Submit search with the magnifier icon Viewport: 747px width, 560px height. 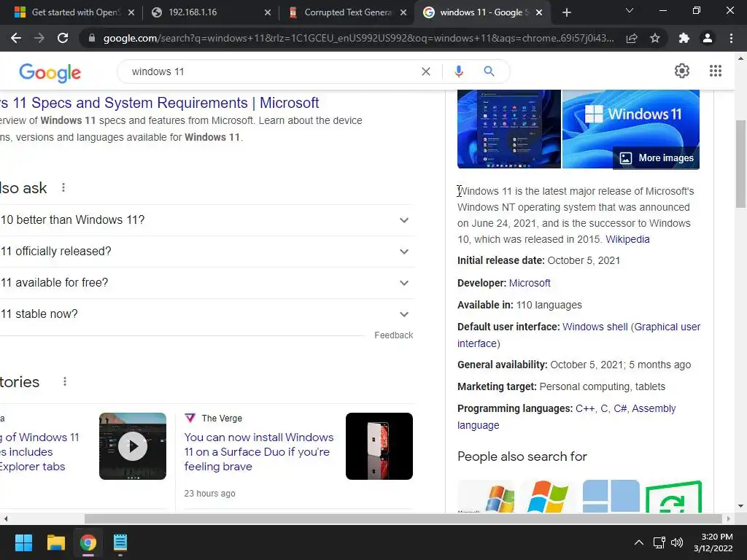click(x=489, y=71)
